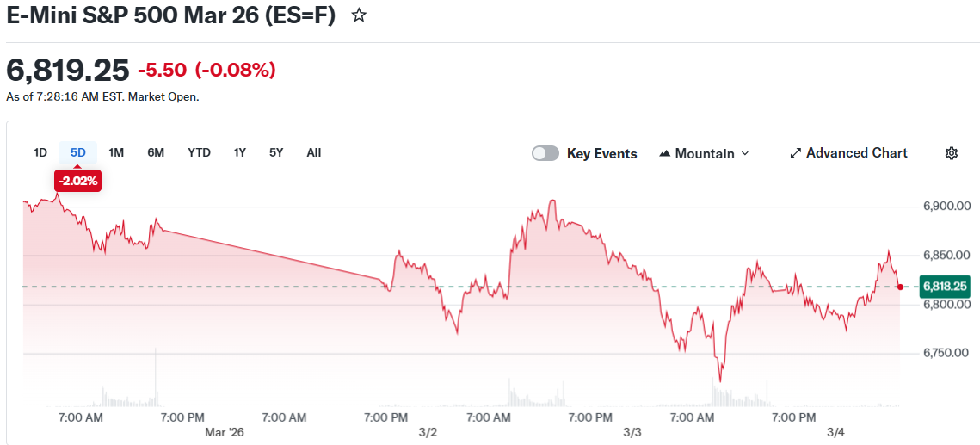Click the 3/3 date marker on timeline
The image size is (980, 445).
632,432
